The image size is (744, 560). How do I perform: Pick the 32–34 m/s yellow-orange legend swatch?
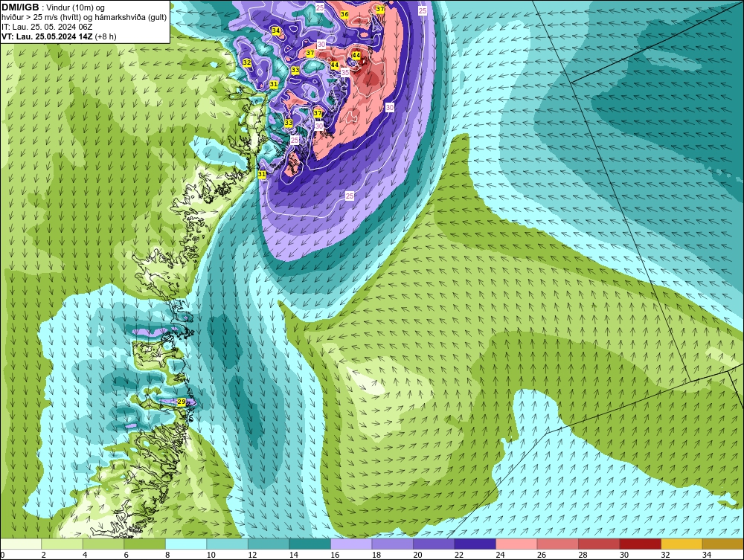[x=682, y=544]
